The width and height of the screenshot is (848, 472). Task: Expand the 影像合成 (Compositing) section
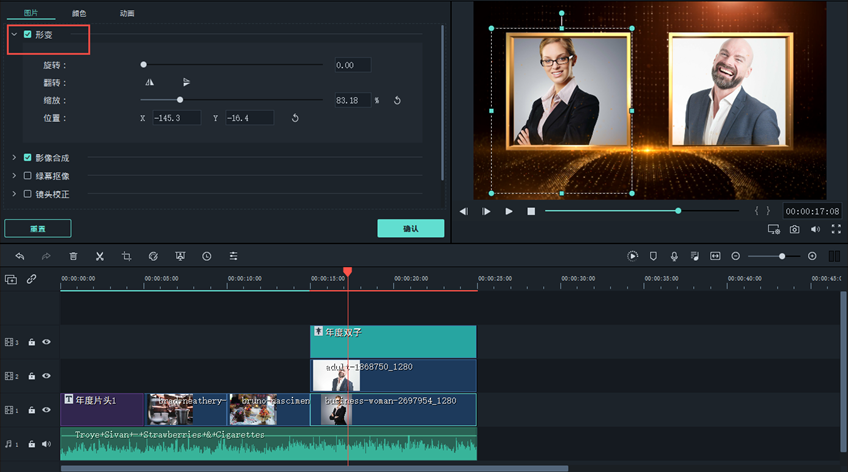[14, 158]
